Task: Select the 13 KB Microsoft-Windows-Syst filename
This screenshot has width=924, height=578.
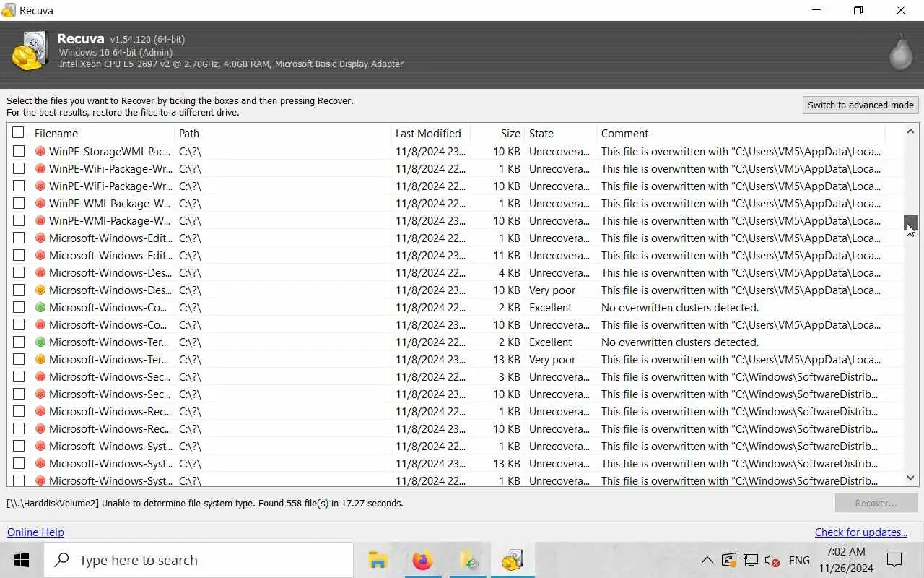Action: pos(110,464)
